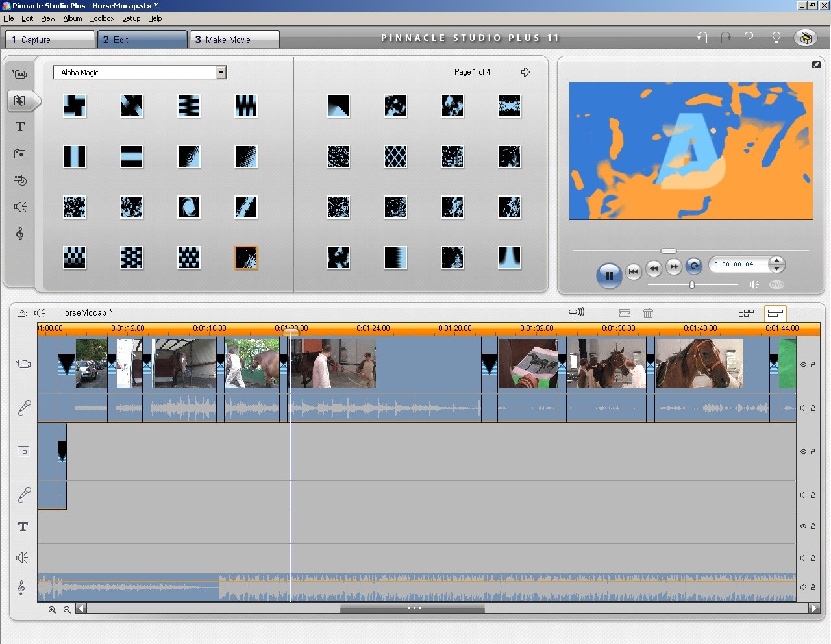Switch to Storyboard view

coord(746,313)
